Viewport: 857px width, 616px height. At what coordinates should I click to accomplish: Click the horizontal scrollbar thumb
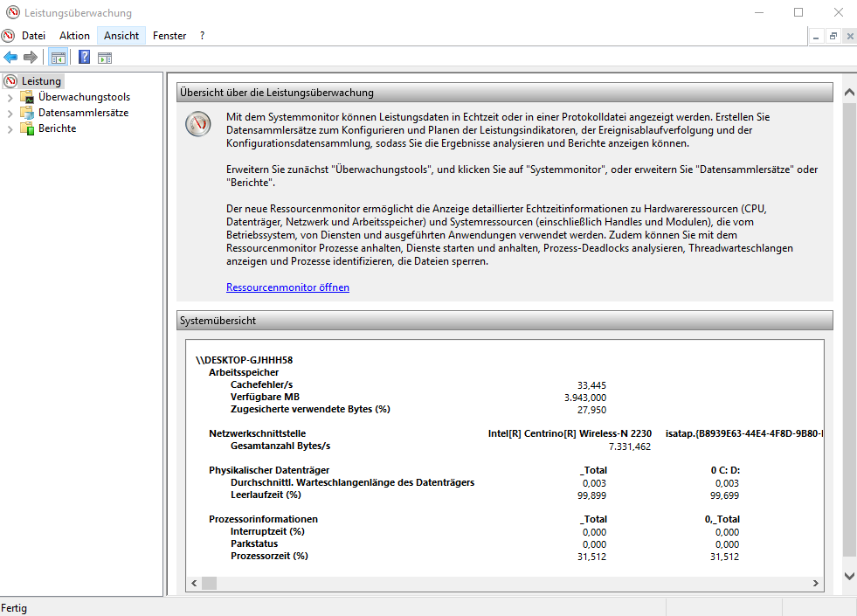[x=210, y=583]
